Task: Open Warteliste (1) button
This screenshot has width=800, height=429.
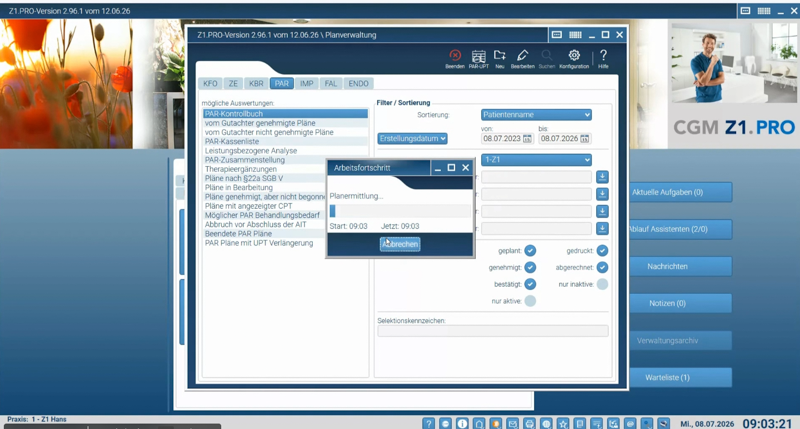Action: pyautogui.click(x=668, y=377)
